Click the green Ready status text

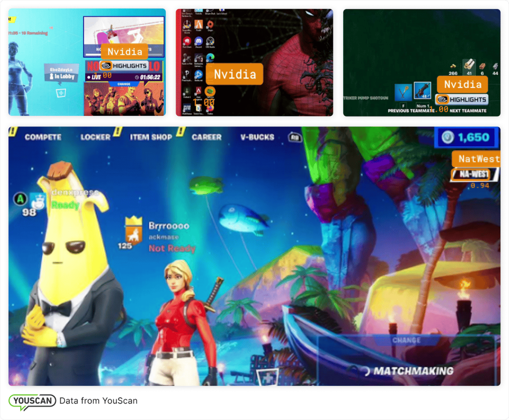[65, 205]
